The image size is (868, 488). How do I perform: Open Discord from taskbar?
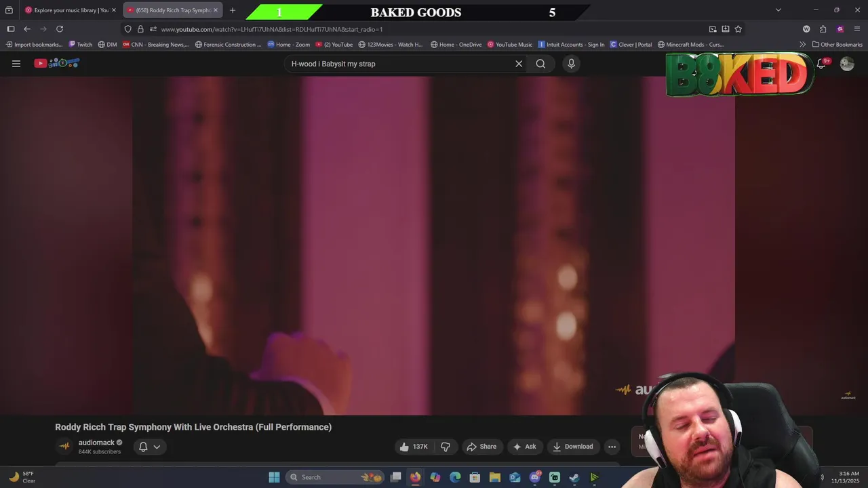535,477
